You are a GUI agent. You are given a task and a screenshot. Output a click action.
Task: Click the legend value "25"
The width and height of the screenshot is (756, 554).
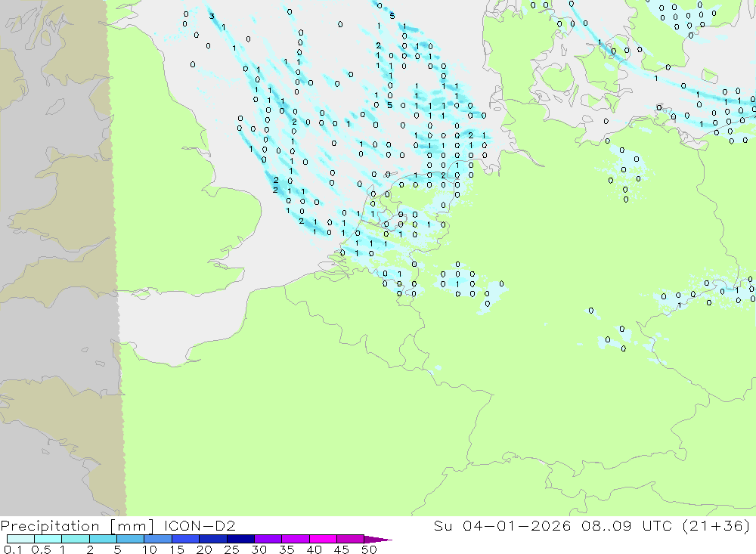(231, 549)
